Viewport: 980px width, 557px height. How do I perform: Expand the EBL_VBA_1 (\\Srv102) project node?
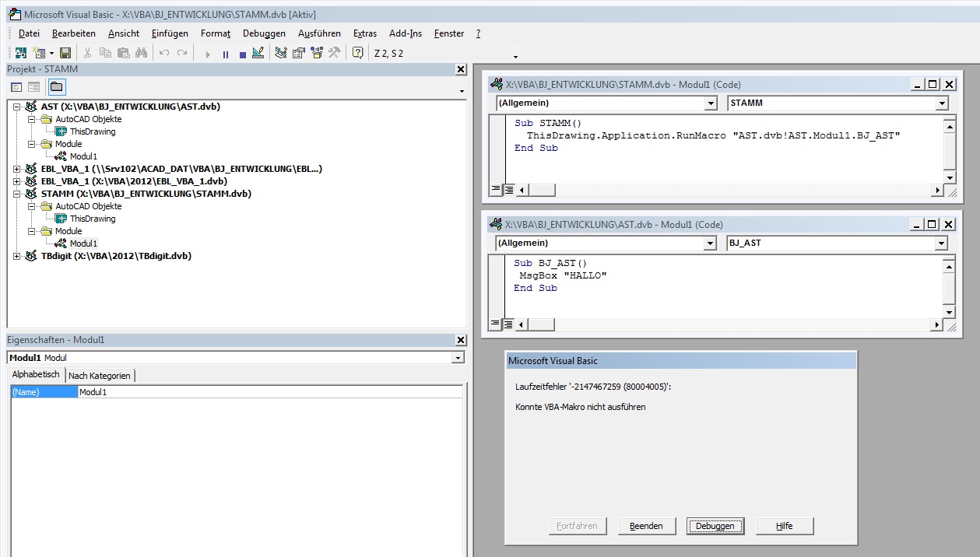tap(17, 169)
